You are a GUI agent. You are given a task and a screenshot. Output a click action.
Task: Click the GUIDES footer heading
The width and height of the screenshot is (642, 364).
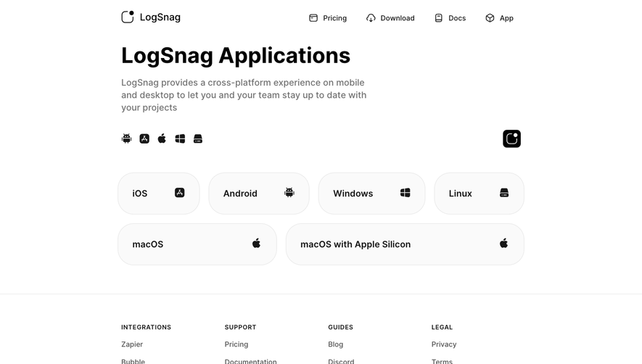340,327
